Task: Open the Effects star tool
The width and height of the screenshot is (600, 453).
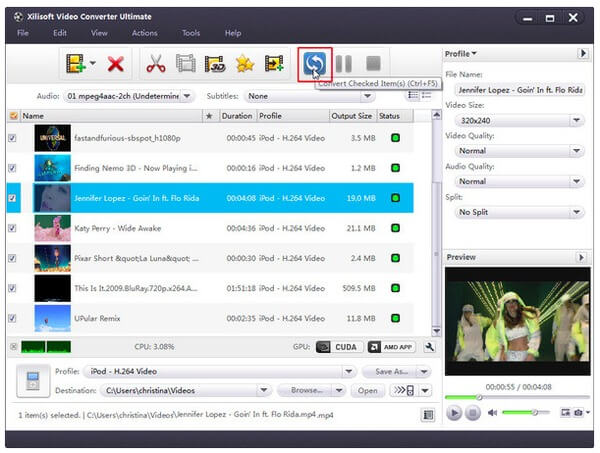Action: coord(245,64)
